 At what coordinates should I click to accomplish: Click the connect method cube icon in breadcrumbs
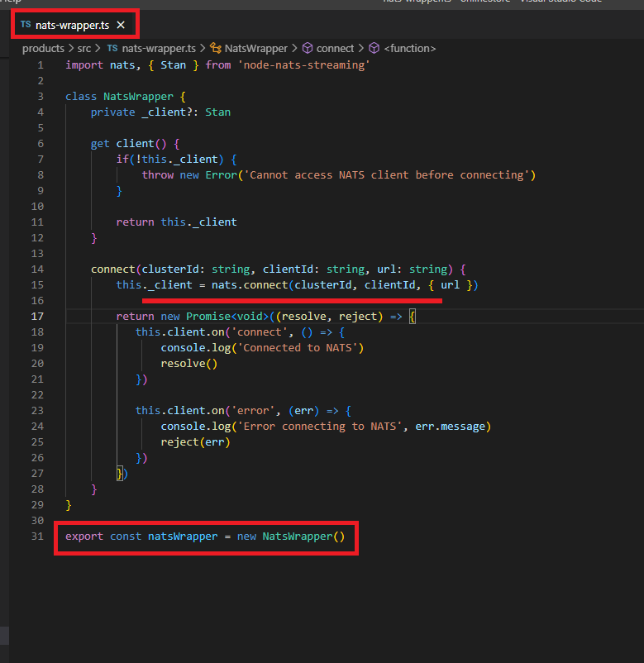tap(308, 49)
